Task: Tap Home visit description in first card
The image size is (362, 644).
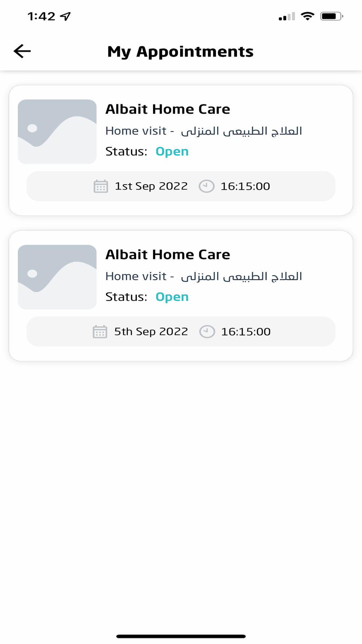Action: click(203, 131)
